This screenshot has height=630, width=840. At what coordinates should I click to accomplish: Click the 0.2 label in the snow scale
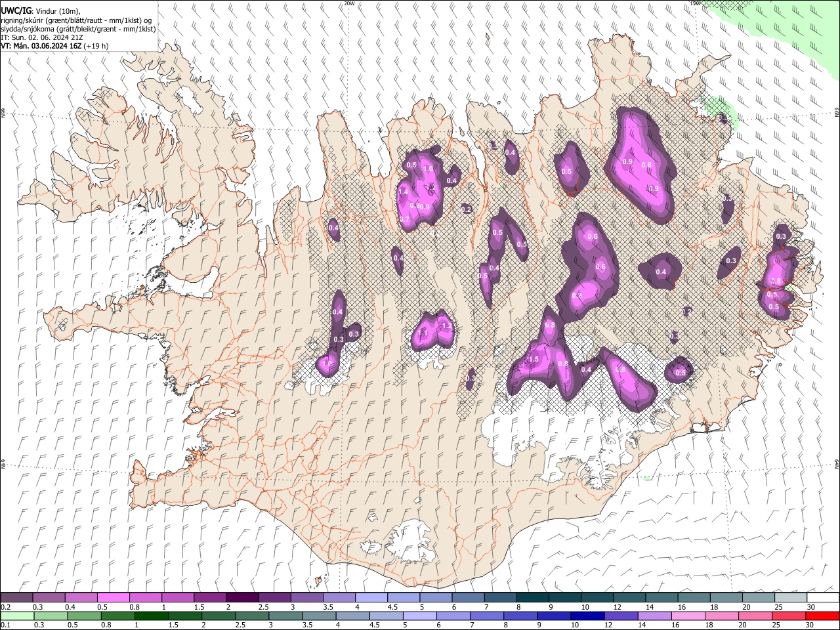click(5, 607)
